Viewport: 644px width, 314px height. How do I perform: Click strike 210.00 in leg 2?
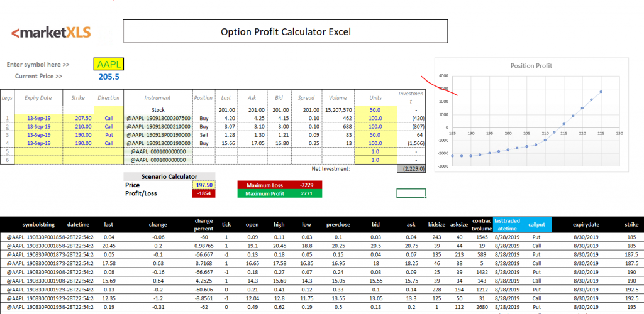pyautogui.click(x=79, y=126)
